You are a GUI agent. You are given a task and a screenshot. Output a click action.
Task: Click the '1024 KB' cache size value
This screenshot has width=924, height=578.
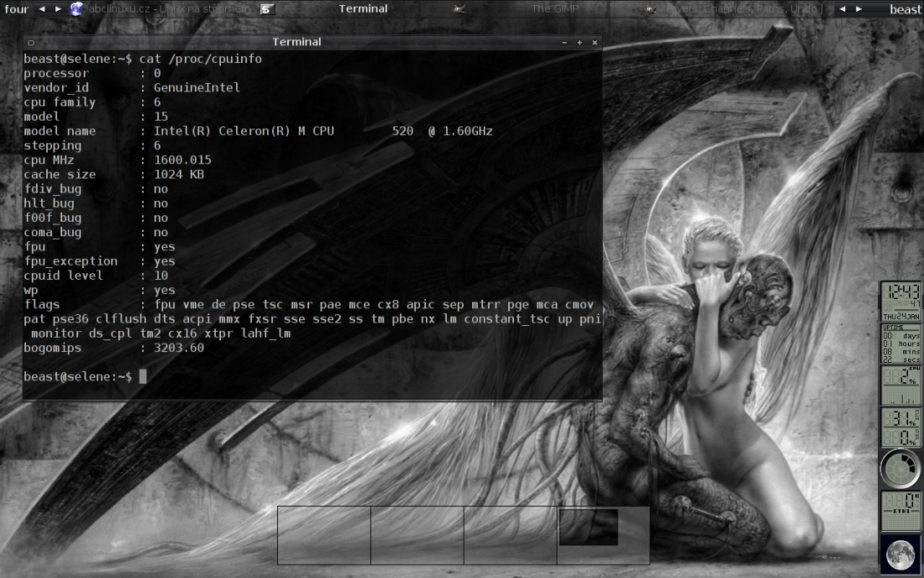179,175
